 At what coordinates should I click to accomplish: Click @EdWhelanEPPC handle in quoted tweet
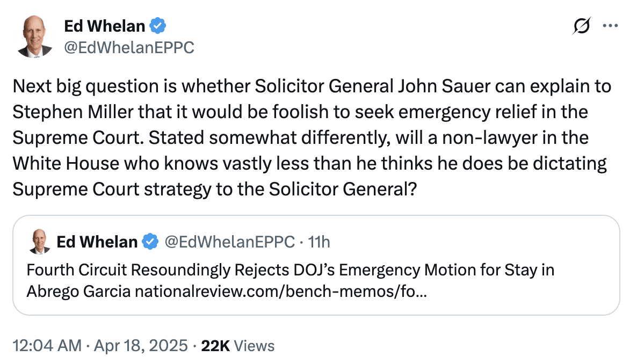(229, 242)
